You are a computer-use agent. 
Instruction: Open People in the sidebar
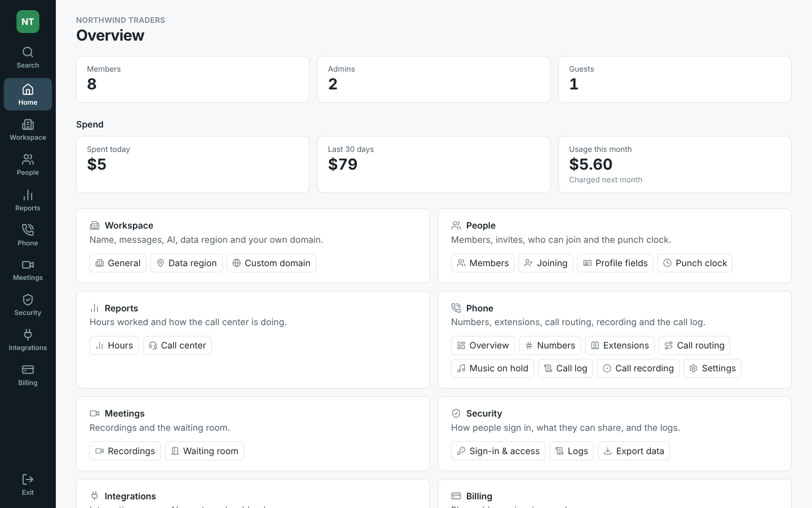[x=28, y=165]
